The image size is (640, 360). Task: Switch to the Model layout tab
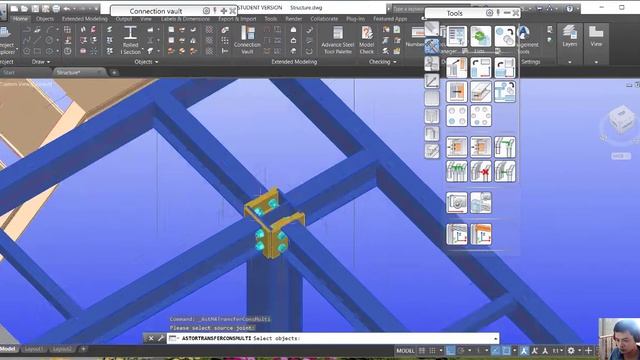pos(8,349)
